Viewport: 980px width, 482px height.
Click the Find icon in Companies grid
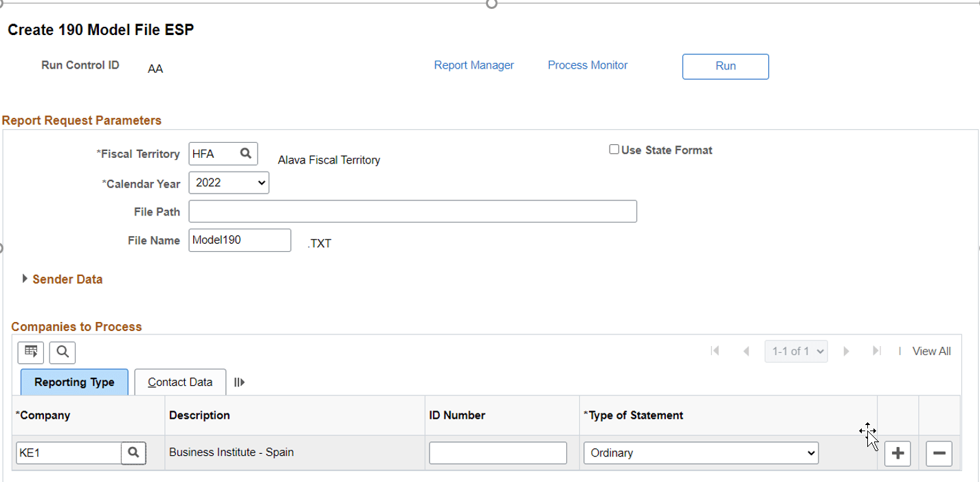point(62,352)
